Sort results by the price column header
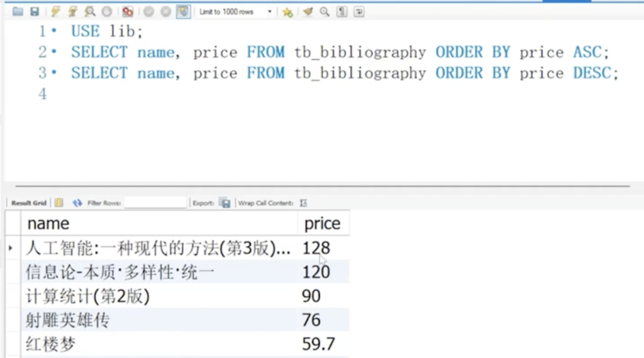Screen dimensions: 644x358 pyautogui.click(x=322, y=224)
